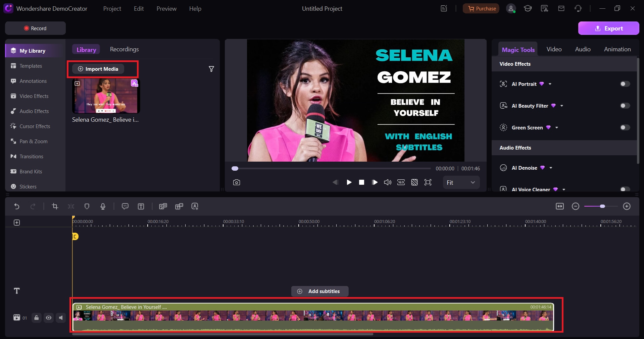Open the user account profile icon

tap(511, 9)
